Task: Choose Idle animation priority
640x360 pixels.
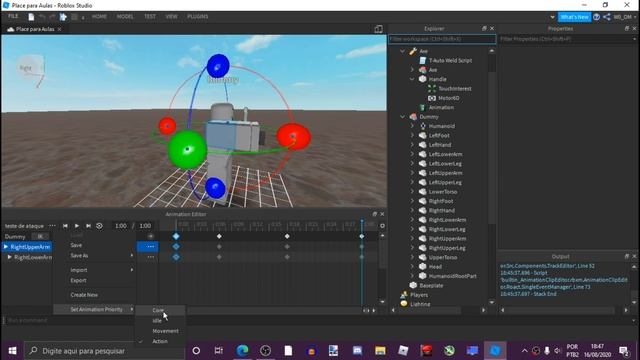Action: (160, 321)
